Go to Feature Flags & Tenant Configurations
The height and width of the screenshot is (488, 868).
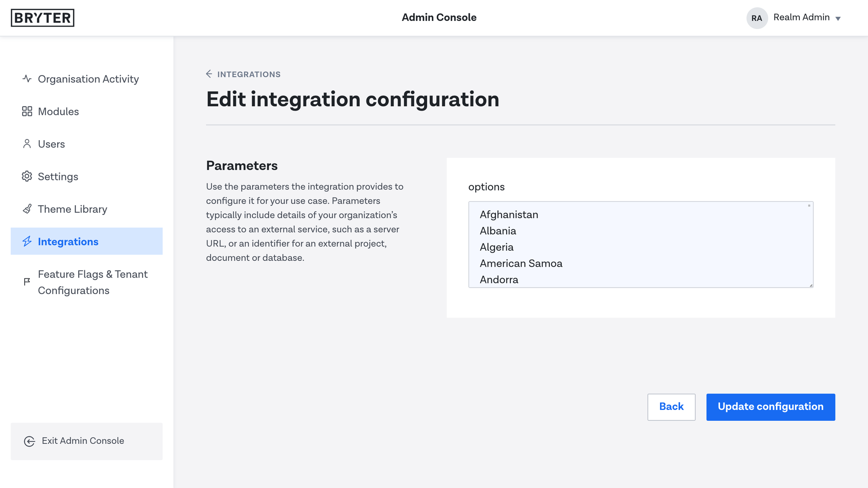pyautogui.click(x=87, y=282)
